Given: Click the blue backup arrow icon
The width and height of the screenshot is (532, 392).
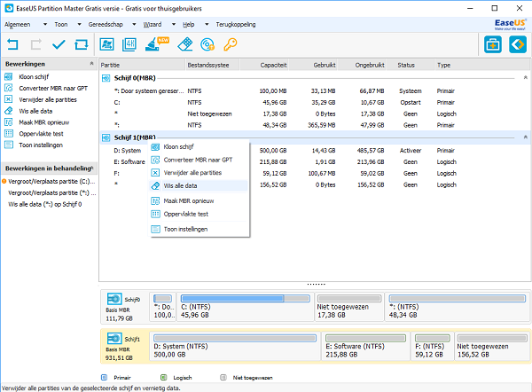Looking at the screenshot, I should tap(518, 44).
